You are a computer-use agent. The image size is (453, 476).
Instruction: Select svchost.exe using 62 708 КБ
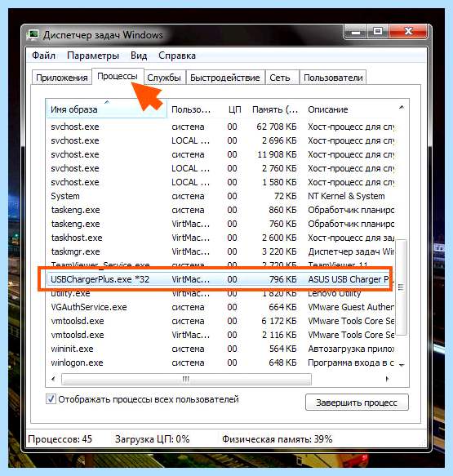(220, 127)
